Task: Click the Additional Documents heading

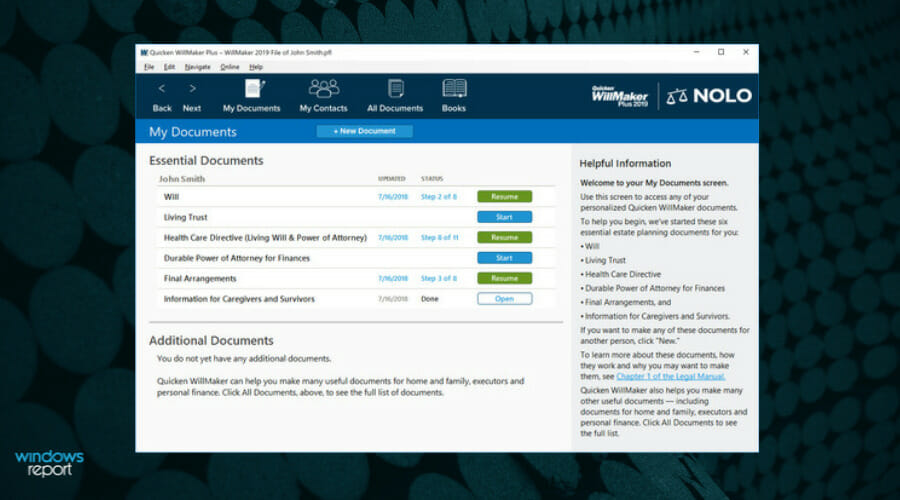Action: point(211,340)
